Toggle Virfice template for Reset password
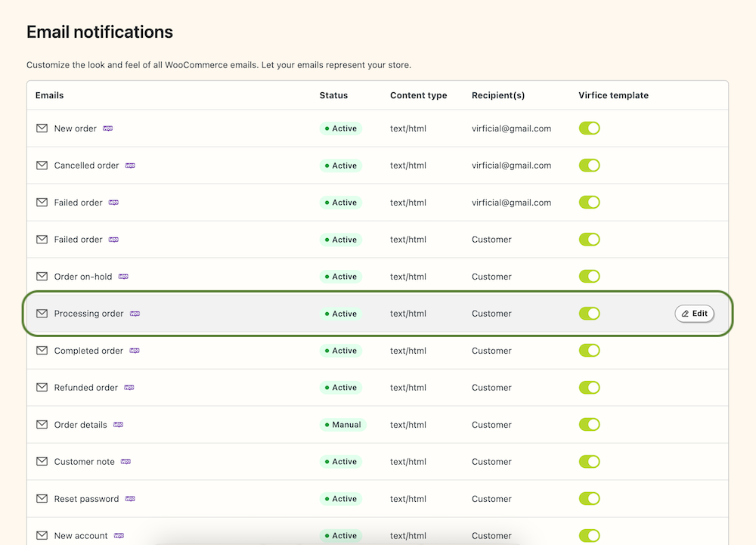Viewport: 756px width, 545px height. pos(589,499)
